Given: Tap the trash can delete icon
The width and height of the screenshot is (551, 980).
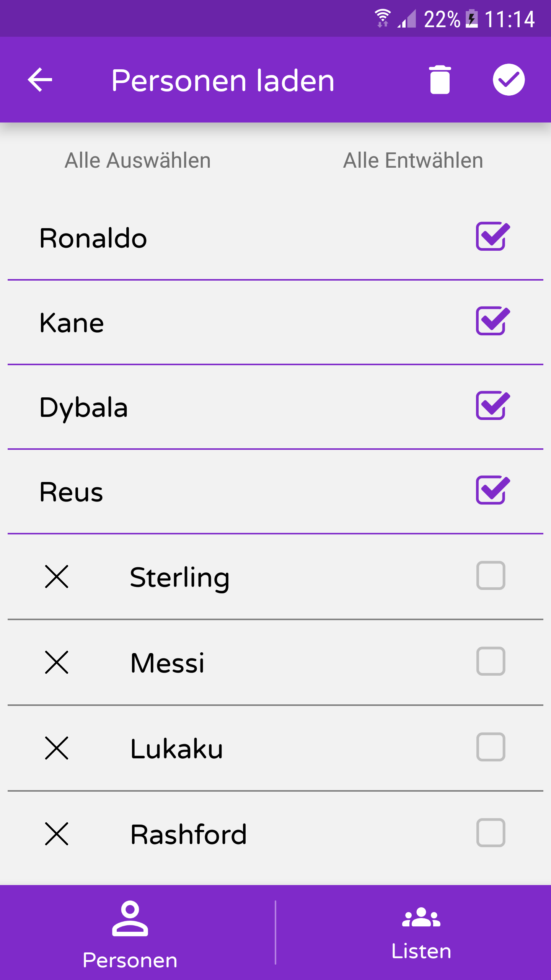Looking at the screenshot, I should pos(440,80).
